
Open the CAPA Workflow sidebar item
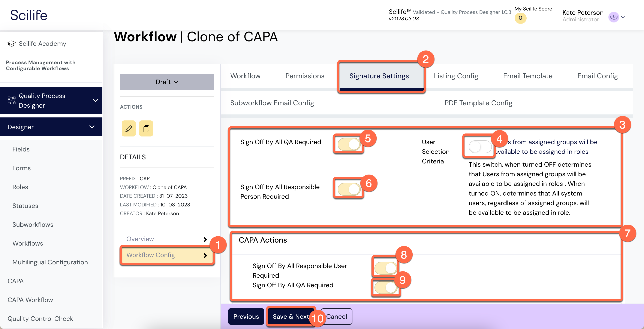coord(30,300)
